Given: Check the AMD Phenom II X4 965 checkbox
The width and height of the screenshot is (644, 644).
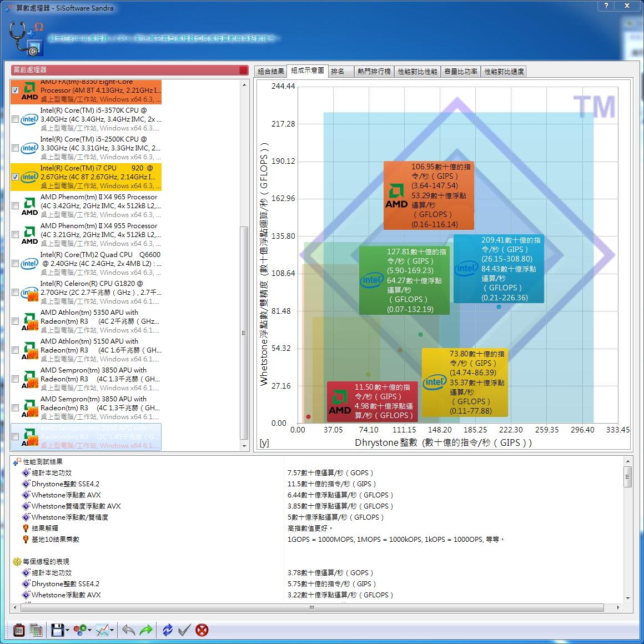Looking at the screenshot, I should point(15,206).
